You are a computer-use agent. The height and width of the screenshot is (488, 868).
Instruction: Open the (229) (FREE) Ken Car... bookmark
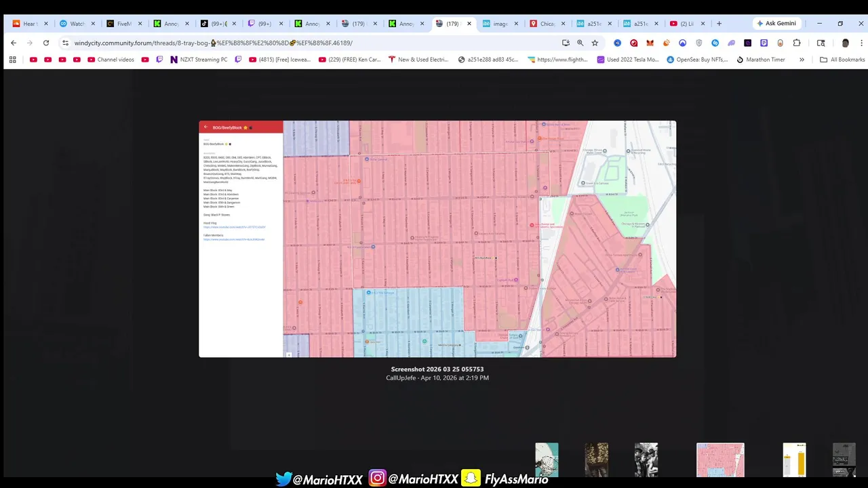pos(349,60)
